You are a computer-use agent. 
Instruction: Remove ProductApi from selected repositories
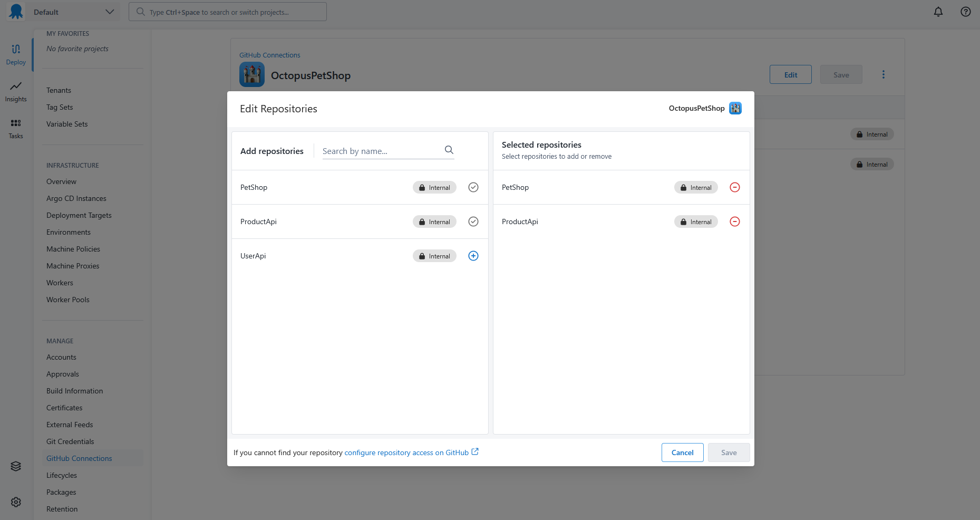click(x=735, y=222)
